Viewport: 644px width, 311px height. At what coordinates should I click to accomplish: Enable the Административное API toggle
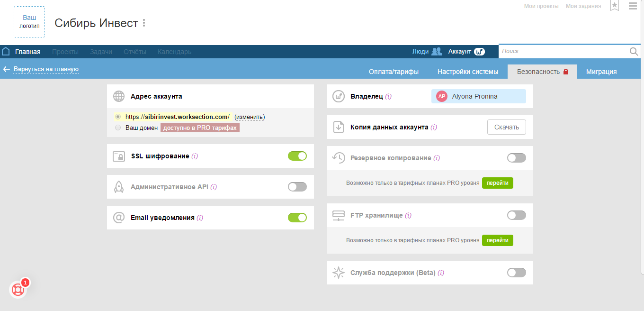297,186
